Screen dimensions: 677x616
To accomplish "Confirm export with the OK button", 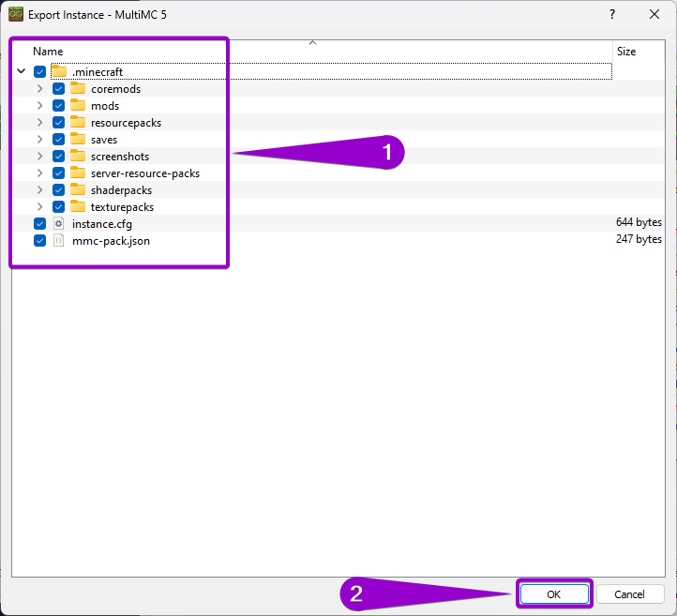I will click(x=554, y=594).
